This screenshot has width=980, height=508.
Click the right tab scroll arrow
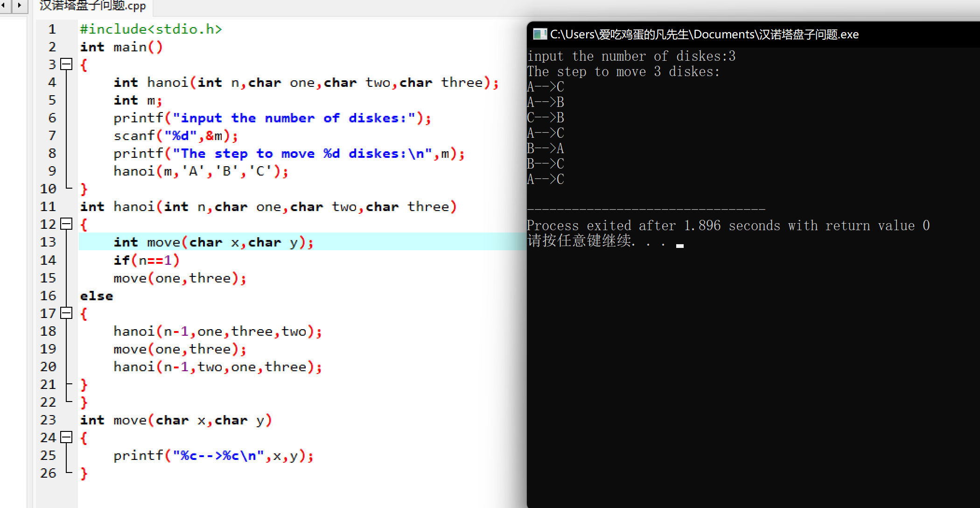pyautogui.click(x=19, y=6)
